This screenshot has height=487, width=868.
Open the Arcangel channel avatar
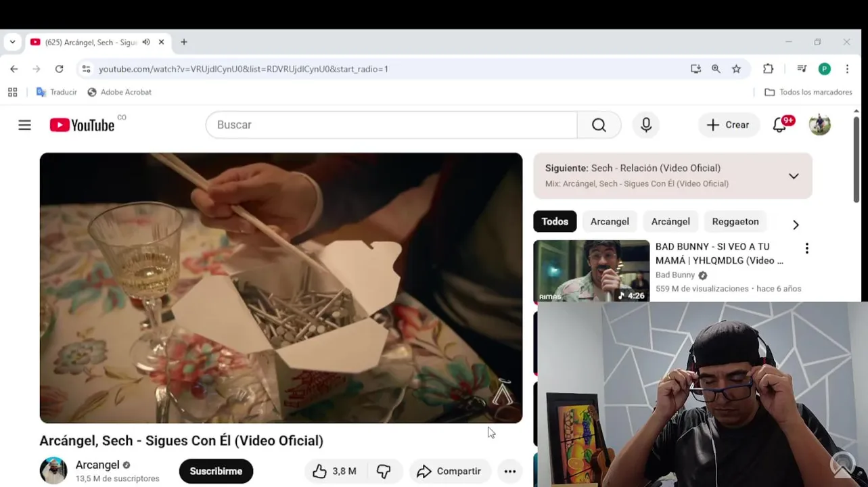click(53, 471)
